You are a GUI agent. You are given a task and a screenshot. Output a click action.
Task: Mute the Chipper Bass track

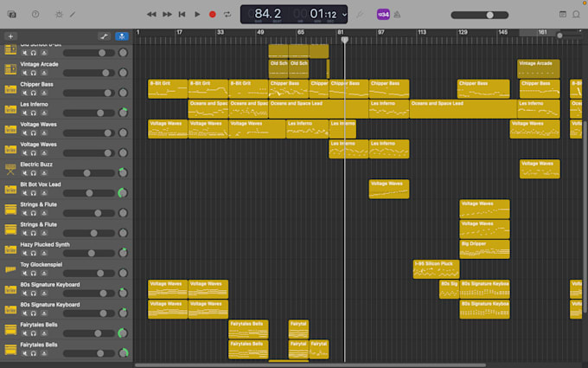(25, 93)
